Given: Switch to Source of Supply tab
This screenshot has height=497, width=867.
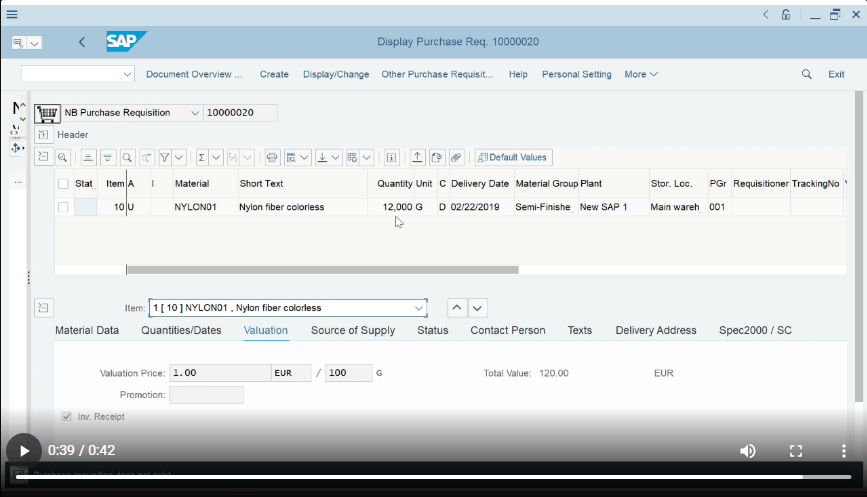Looking at the screenshot, I should 353,330.
